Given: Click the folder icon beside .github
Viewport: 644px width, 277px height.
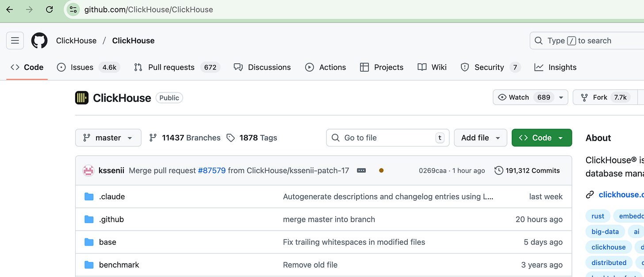Looking at the screenshot, I should pyautogui.click(x=89, y=219).
